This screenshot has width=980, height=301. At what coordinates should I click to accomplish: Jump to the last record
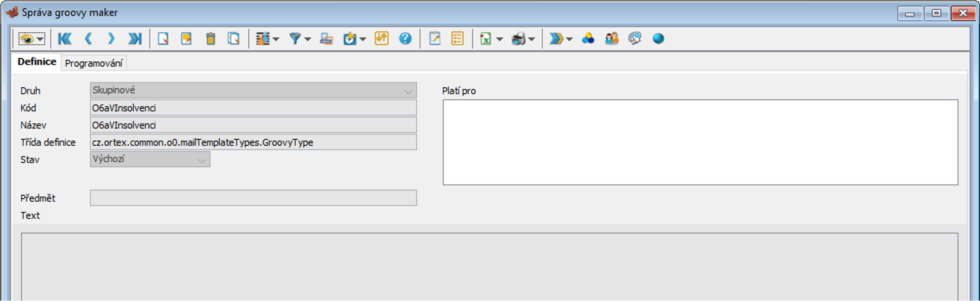(135, 39)
